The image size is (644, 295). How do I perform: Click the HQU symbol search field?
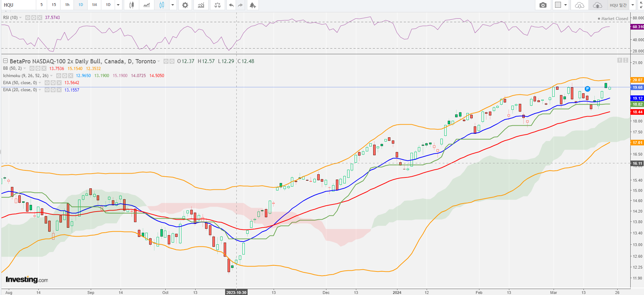coord(18,5)
